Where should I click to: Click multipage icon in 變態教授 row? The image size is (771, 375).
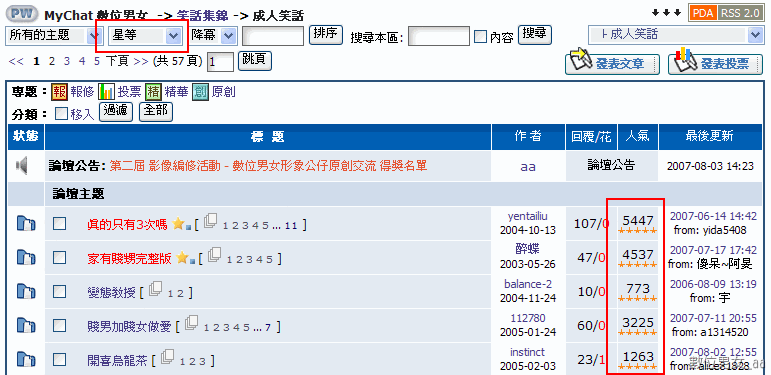click(155, 288)
